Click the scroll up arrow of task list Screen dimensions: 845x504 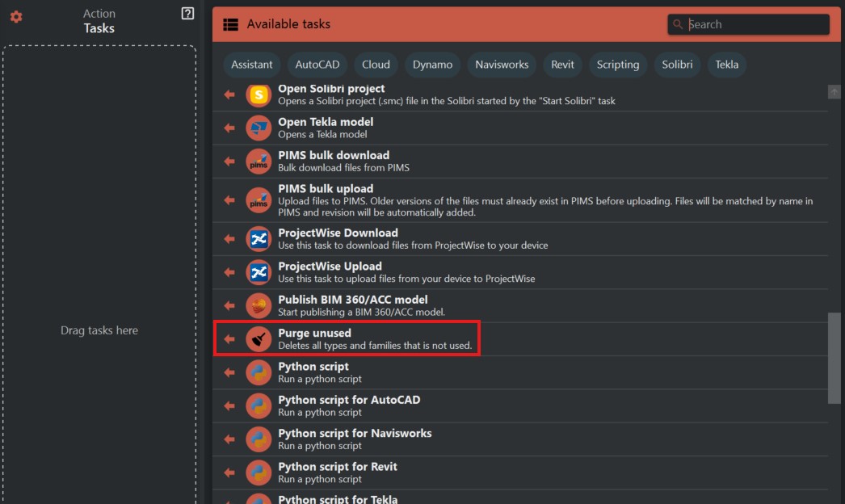834,92
